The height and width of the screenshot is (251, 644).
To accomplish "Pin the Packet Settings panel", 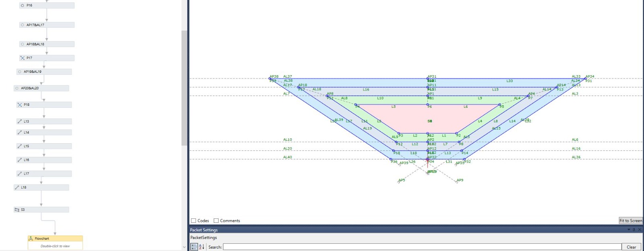I will tap(634, 230).
